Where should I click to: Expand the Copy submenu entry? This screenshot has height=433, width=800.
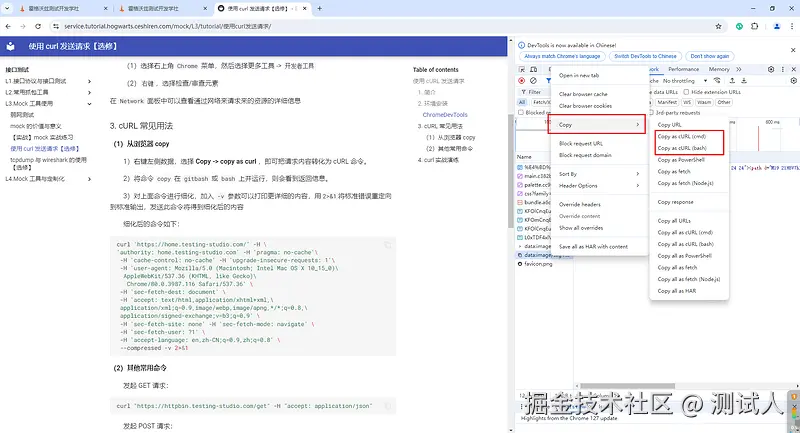tap(596, 124)
